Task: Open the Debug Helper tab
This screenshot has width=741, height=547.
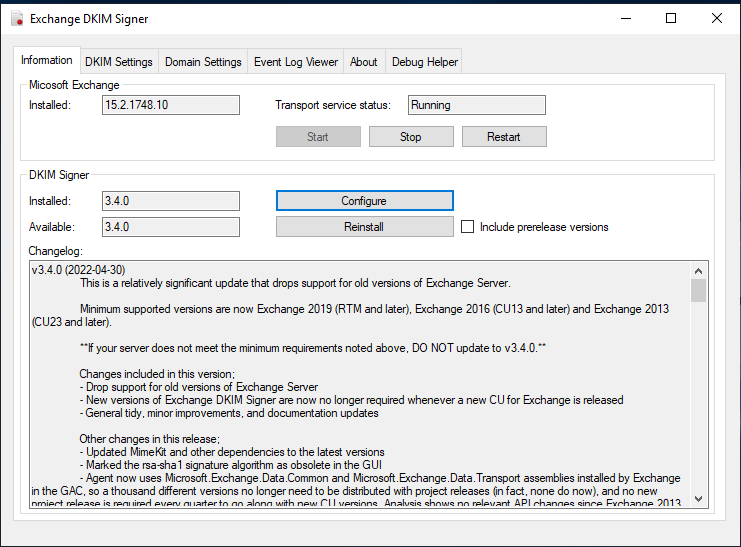Action: (424, 62)
